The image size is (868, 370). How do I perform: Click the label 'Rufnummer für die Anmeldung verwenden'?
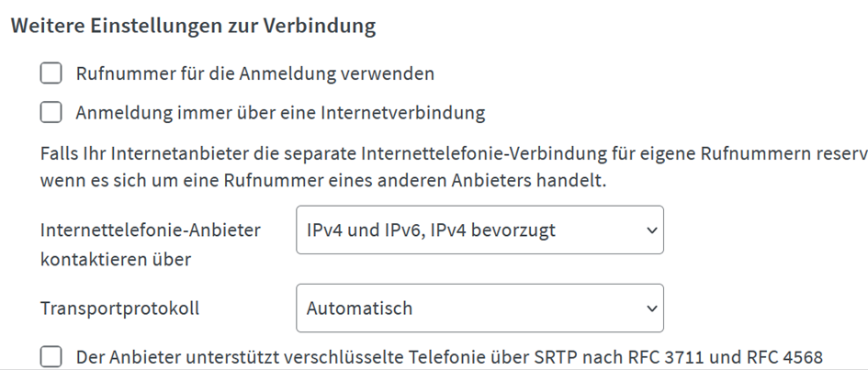(254, 73)
